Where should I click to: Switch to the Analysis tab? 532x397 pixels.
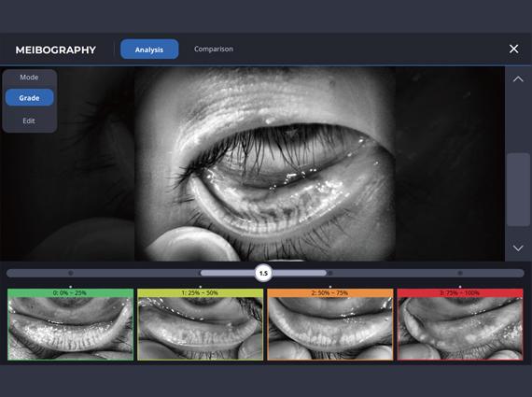(x=149, y=50)
